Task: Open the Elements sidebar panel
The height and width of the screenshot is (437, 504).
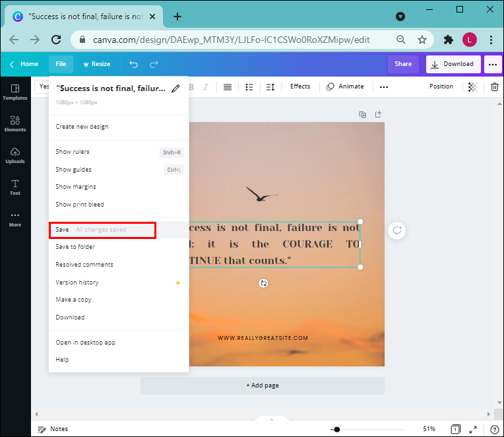Action: coord(15,124)
